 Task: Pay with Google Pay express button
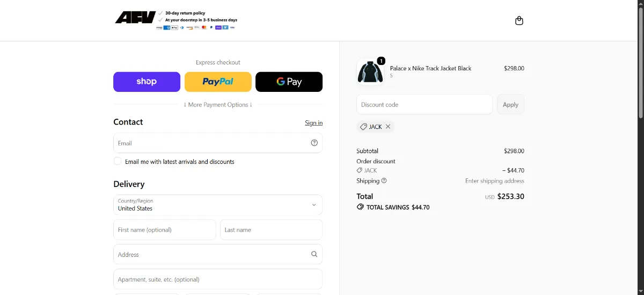pos(289,82)
